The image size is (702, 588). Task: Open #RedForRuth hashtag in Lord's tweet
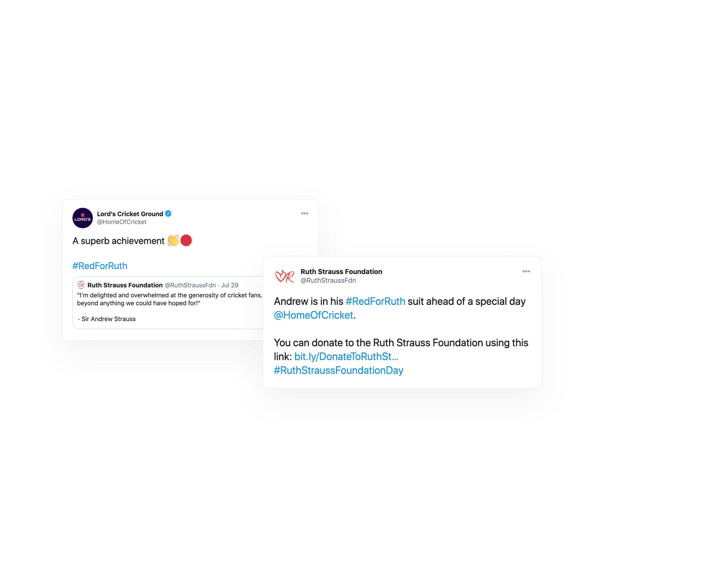click(100, 266)
